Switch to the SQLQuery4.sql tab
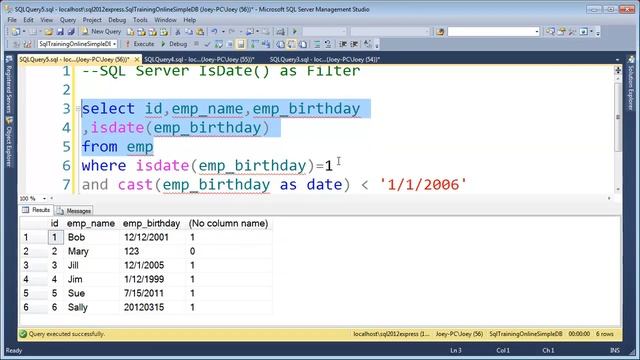 (199, 60)
